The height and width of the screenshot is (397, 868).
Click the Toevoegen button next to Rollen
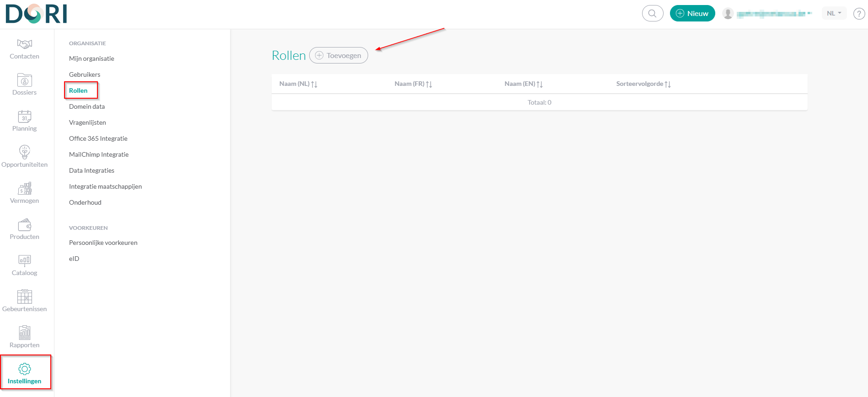(338, 55)
